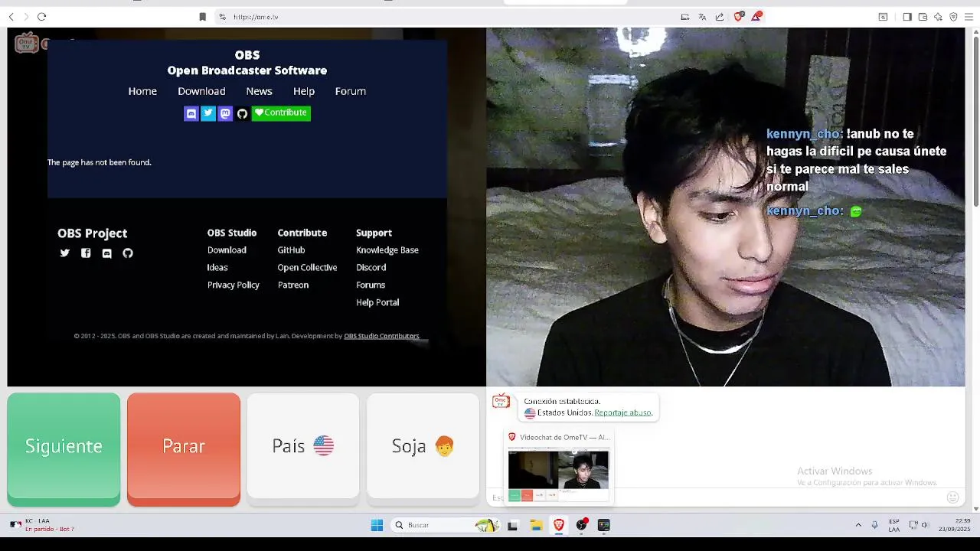Toggle the browser sidebar panel icon
Viewport: 980px width, 551px height.
tap(907, 17)
